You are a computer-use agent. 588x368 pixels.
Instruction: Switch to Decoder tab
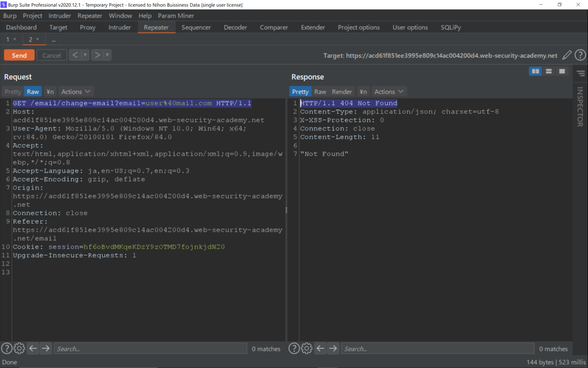[x=236, y=27]
